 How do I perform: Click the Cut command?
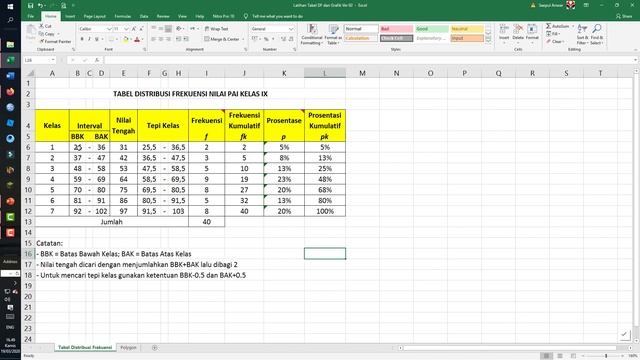(x=45, y=26)
